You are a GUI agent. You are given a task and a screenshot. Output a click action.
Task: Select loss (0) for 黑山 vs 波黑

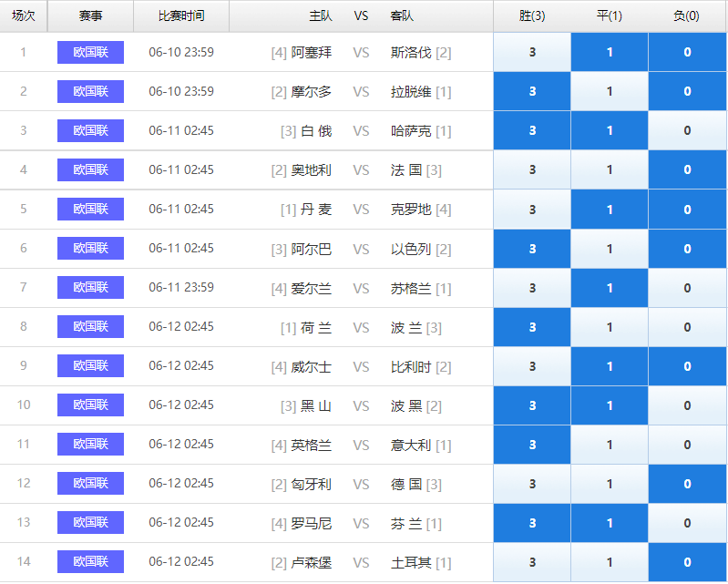click(687, 405)
